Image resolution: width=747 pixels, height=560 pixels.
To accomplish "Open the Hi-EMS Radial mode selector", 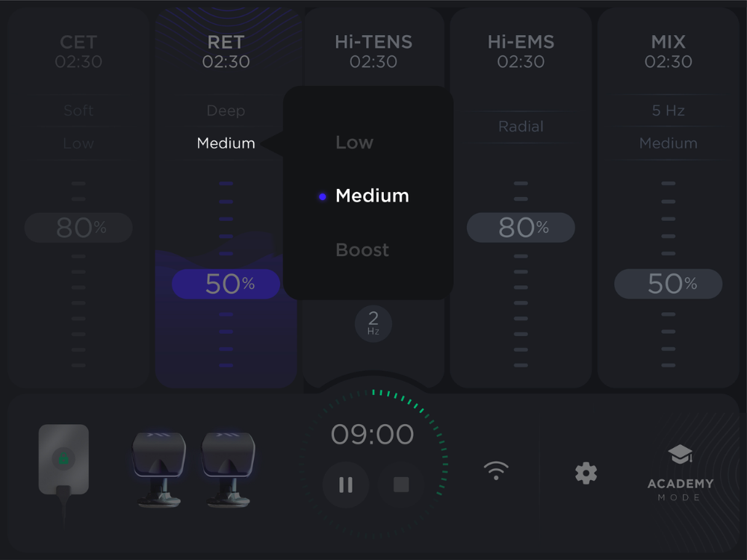I will click(521, 127).
